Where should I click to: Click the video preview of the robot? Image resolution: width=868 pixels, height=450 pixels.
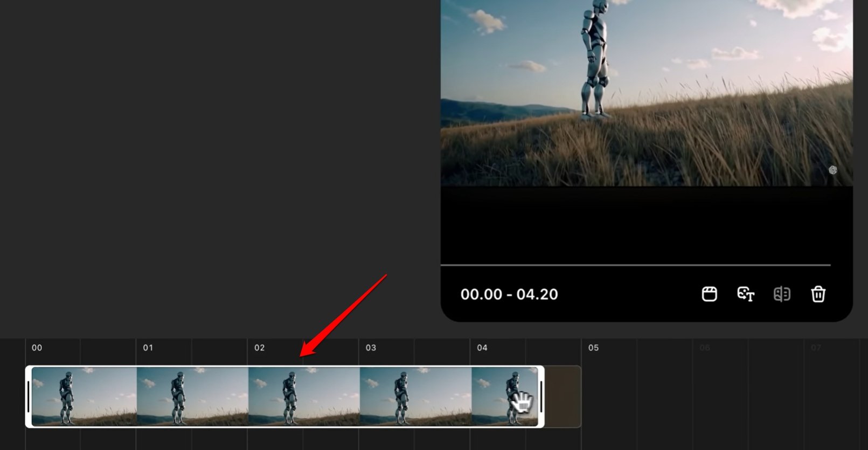pos(647,93)
